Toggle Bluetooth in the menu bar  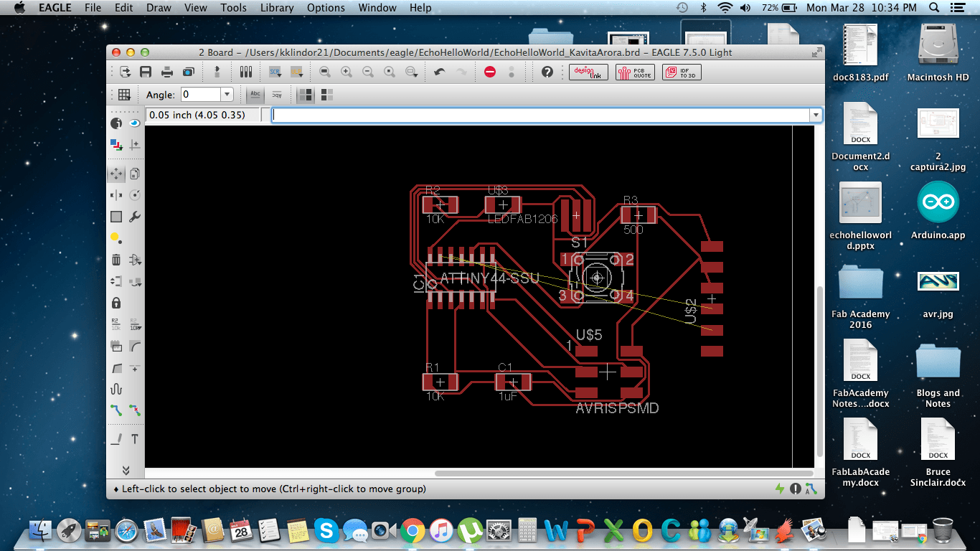pos(704,8)
